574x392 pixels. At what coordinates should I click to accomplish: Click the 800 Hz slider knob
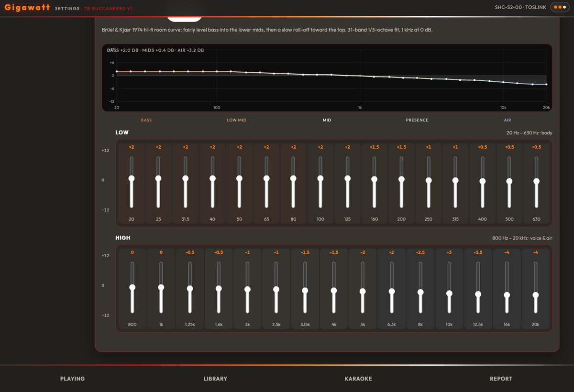coord(132,287)
